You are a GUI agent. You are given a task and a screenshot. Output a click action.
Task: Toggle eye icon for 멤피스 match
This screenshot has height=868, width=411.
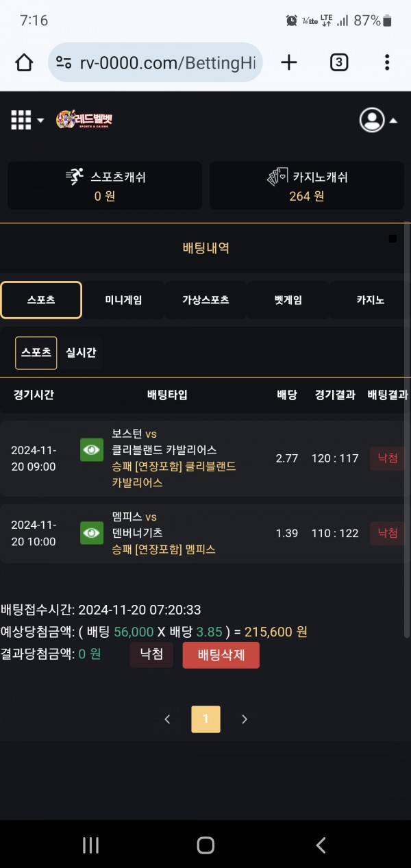point(92,533)
